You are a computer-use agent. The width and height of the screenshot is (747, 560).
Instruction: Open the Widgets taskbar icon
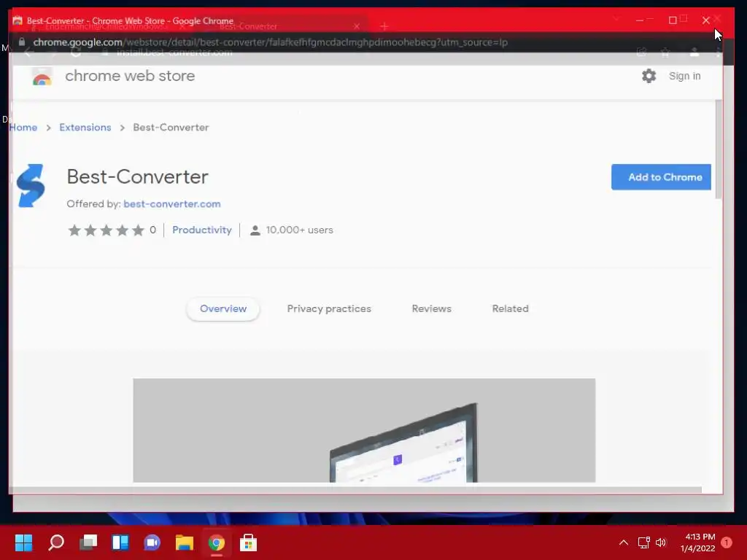[120, 542]
